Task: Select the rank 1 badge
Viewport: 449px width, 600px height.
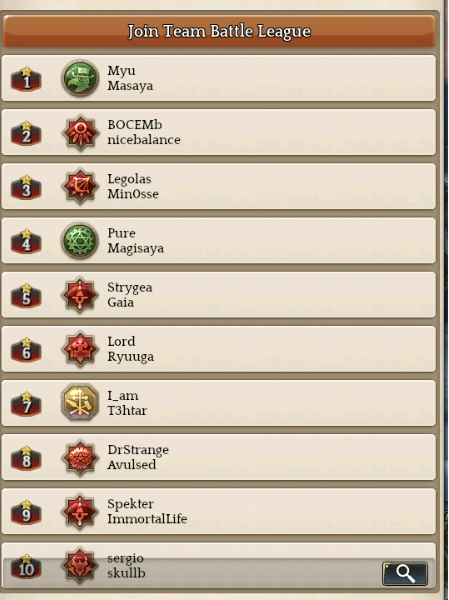Action: coord(26,79)
